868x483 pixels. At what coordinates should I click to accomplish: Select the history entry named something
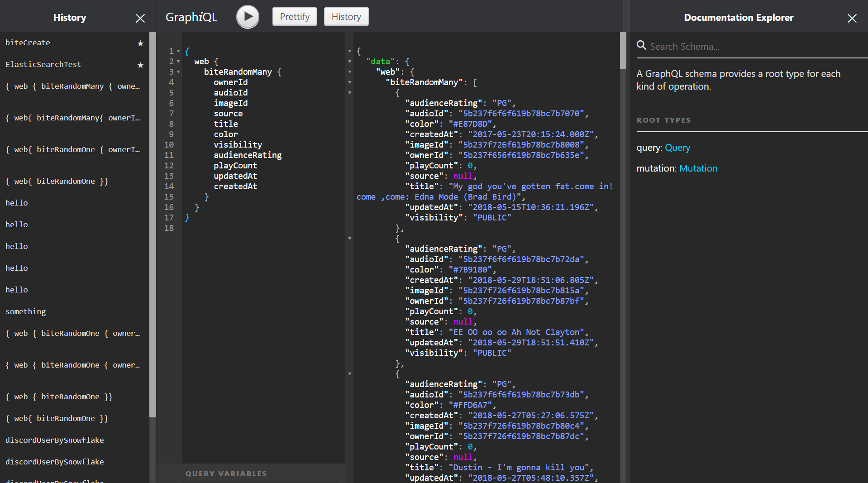[x=26, y=311]
